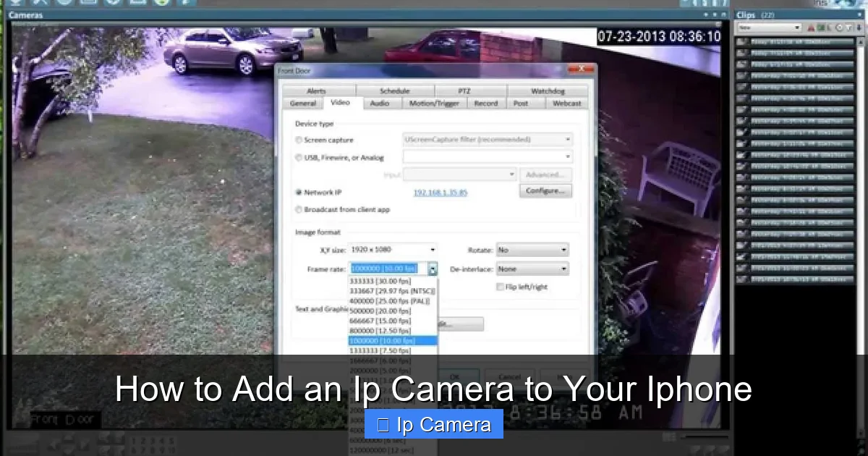Close the Front Door properties dialog

tap(580, 69)
